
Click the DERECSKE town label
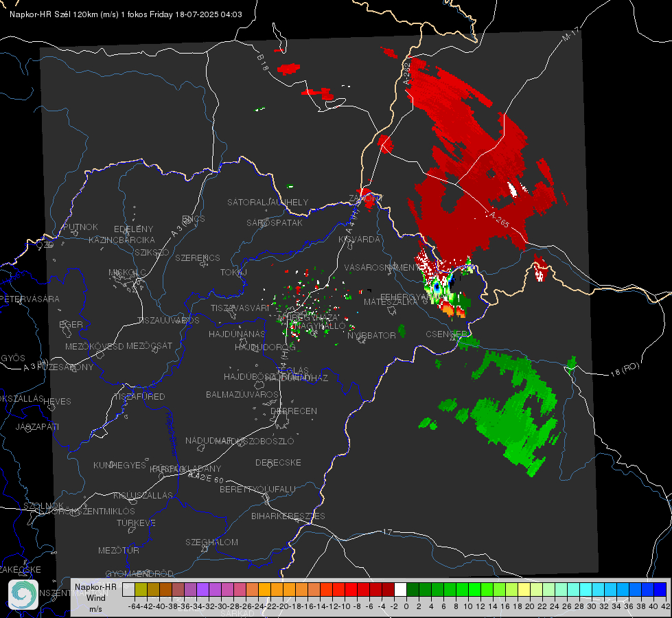coord(278,463)
